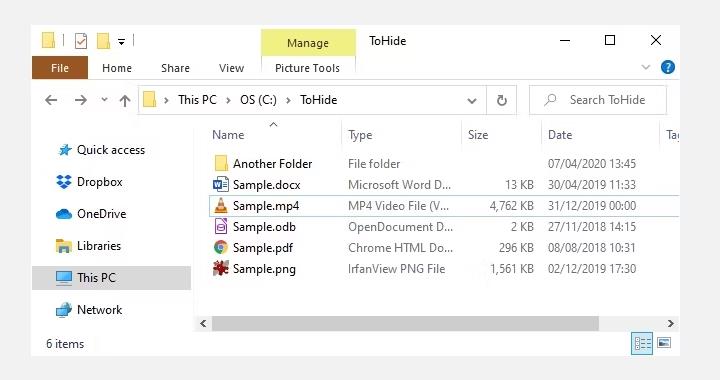Open the Picture Tools tab
720x380 pixels.
click(x=307, y=68)
